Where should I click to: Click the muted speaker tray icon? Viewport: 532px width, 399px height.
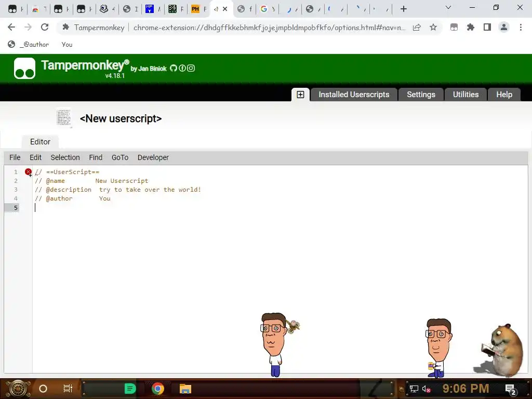pyautogui.click(x=427, y=389)
